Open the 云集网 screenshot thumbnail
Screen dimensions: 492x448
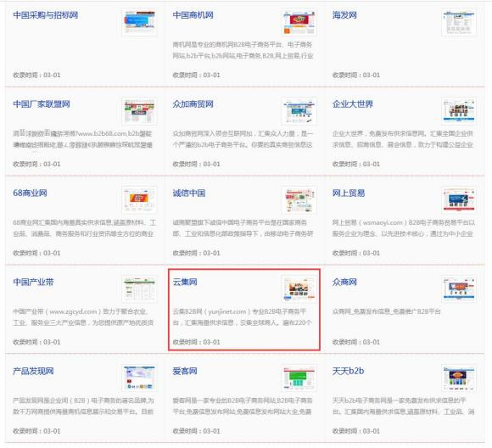[299, 288]
